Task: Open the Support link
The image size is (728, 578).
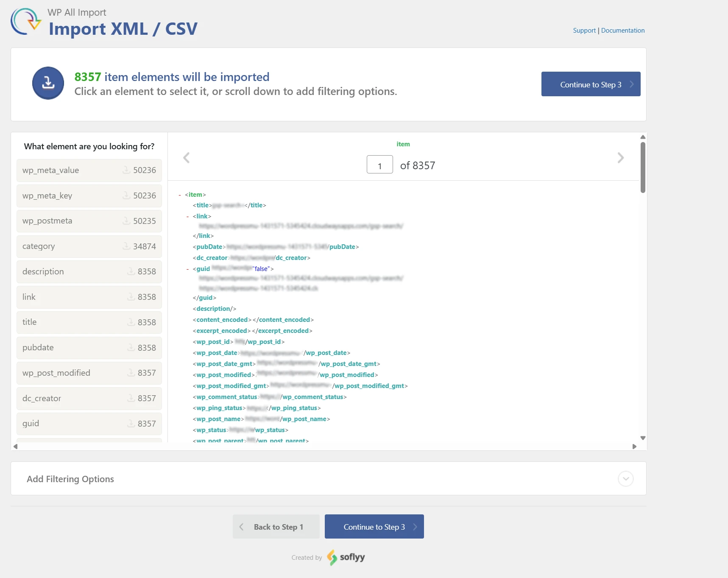Action: point(584,30)
